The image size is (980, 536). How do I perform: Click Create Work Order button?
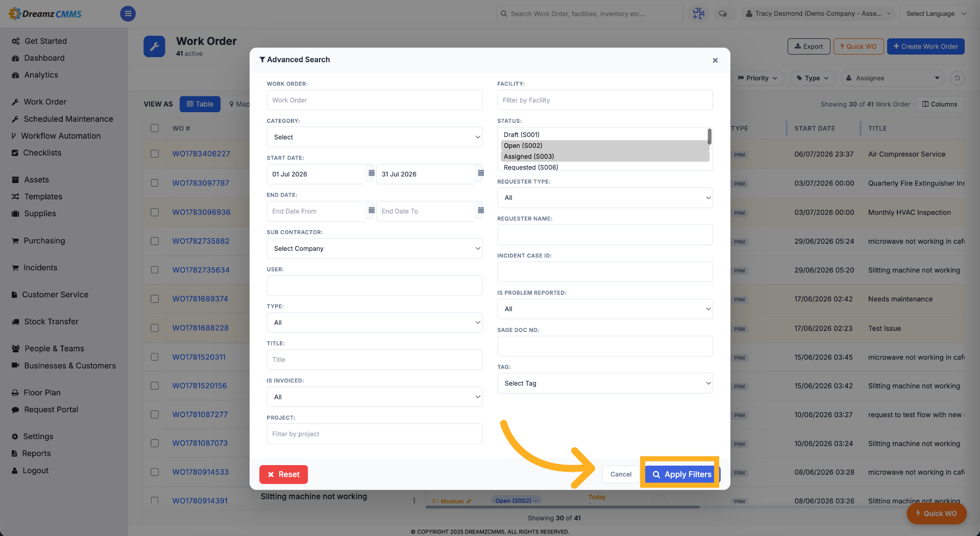click(x=925, y=46)
